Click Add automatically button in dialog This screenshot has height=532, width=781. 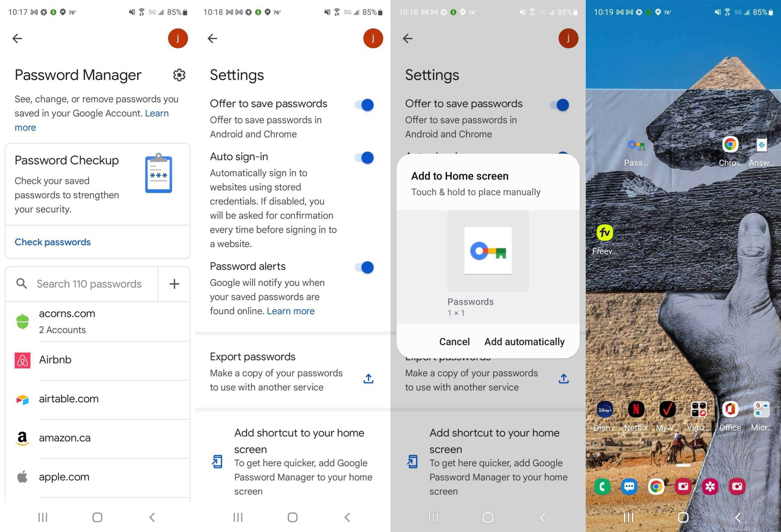pos(524,341)
